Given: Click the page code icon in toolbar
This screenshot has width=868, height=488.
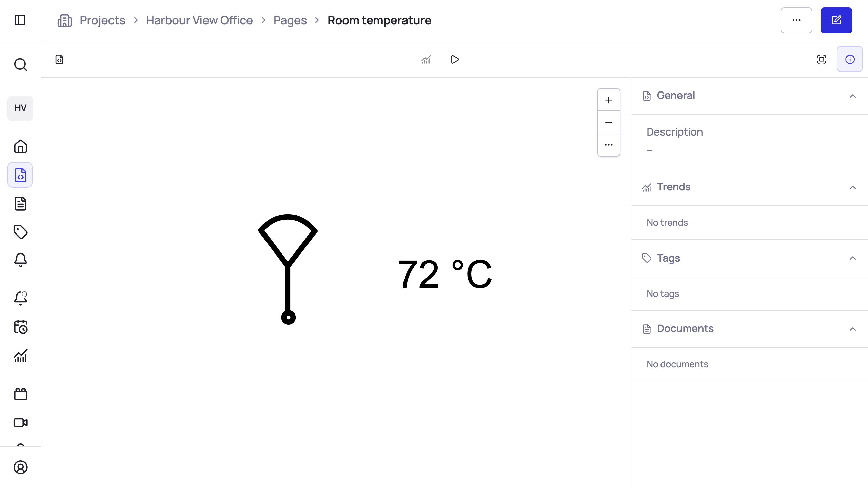Looking at the screenshot, I should [x=59, y=59].
